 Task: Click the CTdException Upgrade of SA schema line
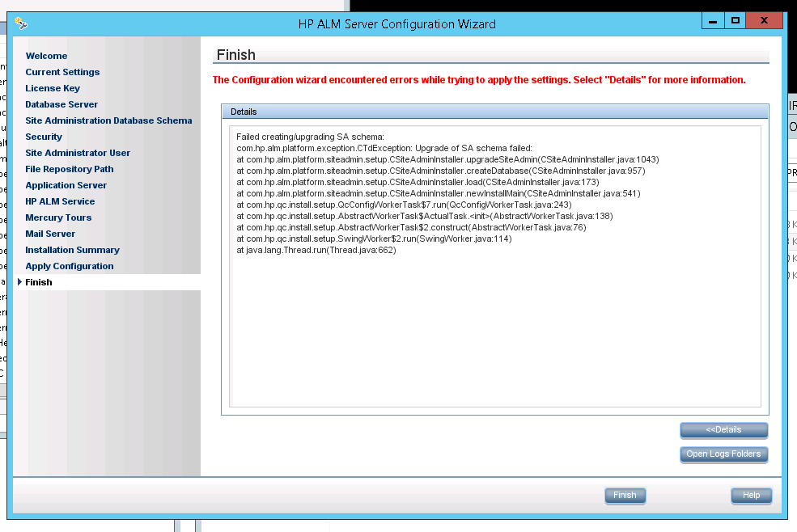coord(384,149)
